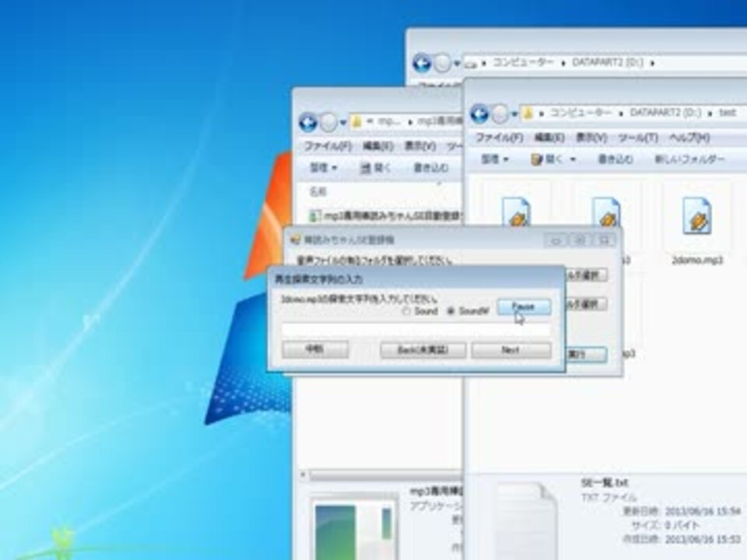The height and width of the screenshot is (560, 747).
Task: Click the 中断 button
Action: (315, 349)
